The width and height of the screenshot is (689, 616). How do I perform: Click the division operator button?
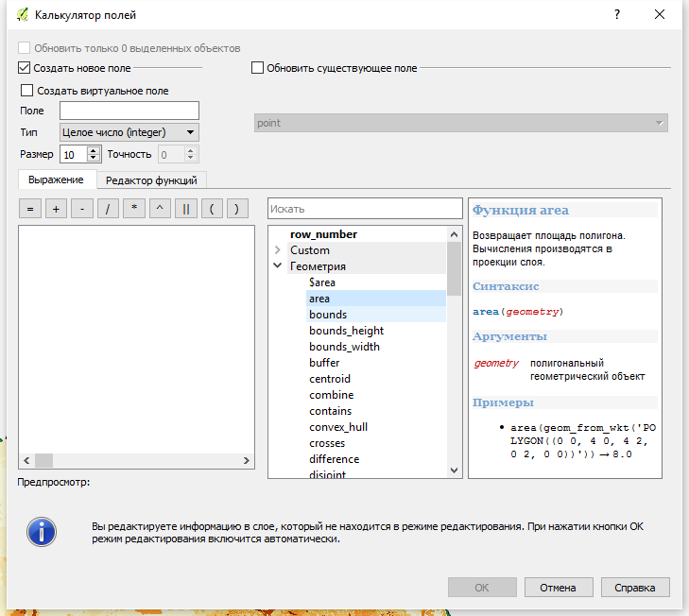coord(108,209)
